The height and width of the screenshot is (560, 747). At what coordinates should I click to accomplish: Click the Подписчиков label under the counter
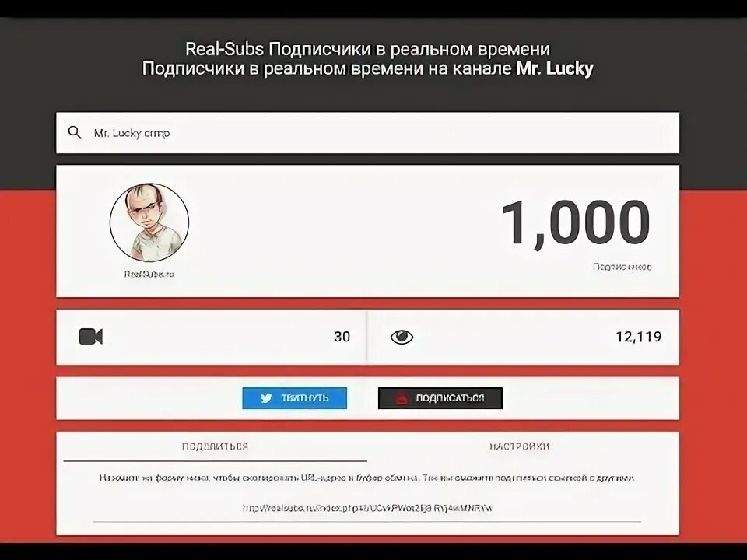point(622,267)
